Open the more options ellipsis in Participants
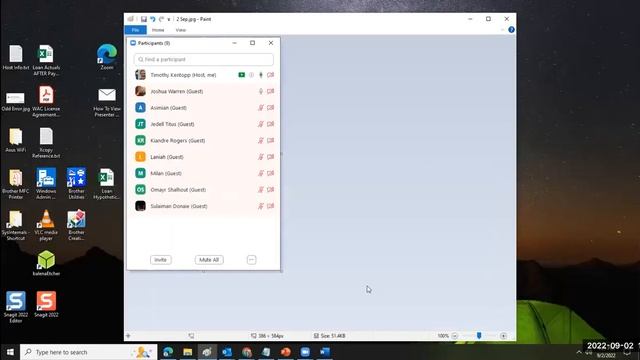Image resolution: width=640 pixels, height=360 pixels. [251, 260]
